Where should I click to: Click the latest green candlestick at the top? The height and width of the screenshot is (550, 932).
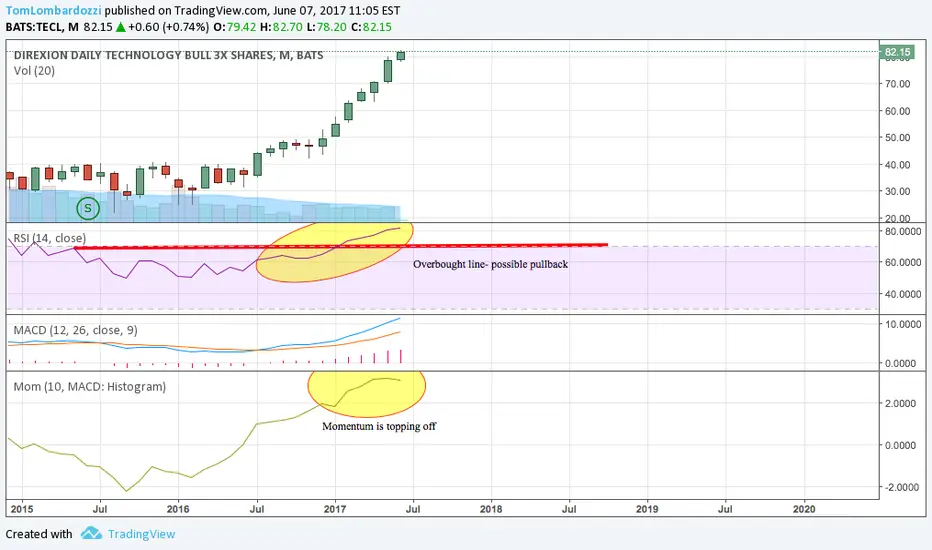tap(401, 56)
